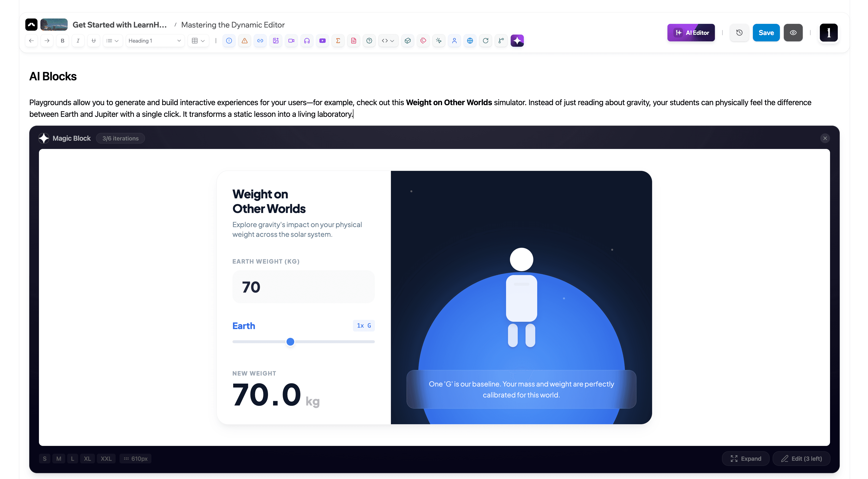Expand the Magic Block preview
This screenshot has width=868, height=479.
[x=745, y=459]
